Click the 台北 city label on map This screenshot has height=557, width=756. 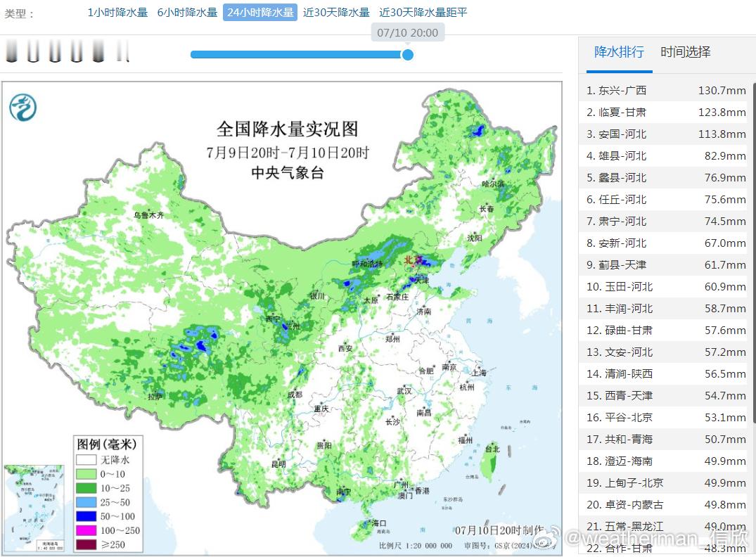pyautogui.click(x=492, y=449)
